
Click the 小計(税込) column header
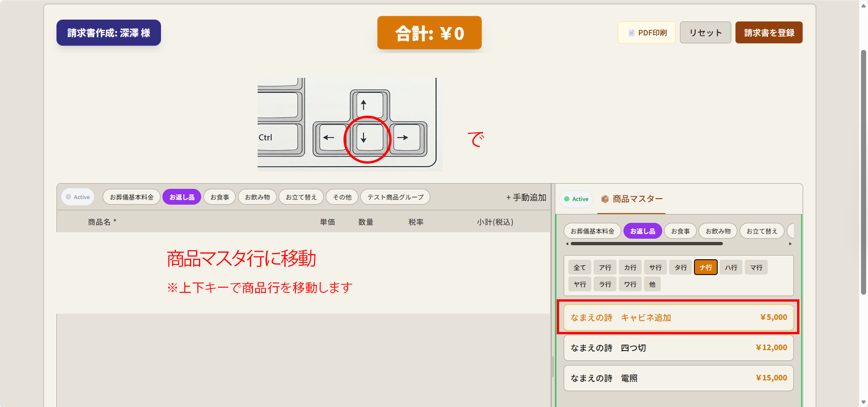(x=495, y=222)
